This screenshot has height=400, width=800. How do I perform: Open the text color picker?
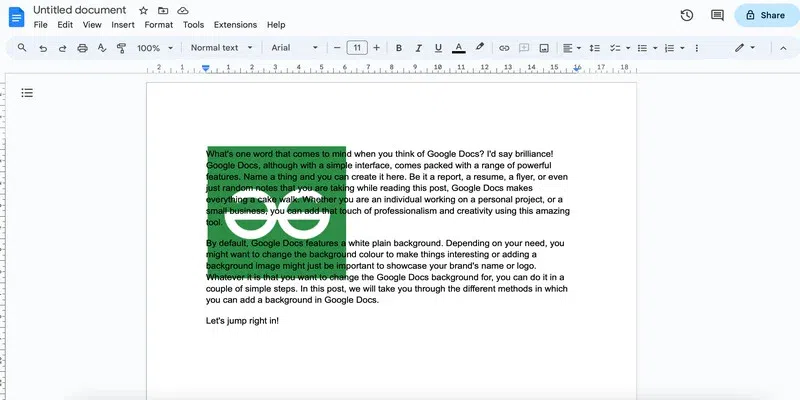click(459, 48)
